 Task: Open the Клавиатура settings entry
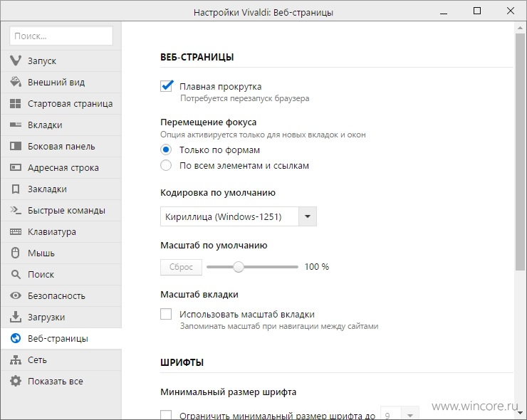(61, 231)
